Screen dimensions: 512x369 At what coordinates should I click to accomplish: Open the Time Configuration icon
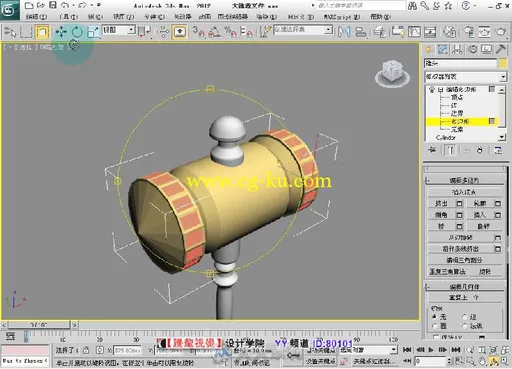pos(459,361)
